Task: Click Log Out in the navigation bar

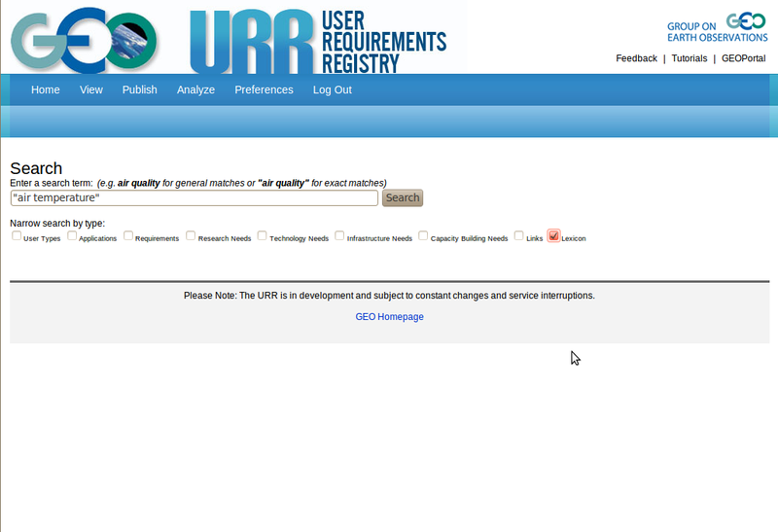Action: tap(333, 89)
